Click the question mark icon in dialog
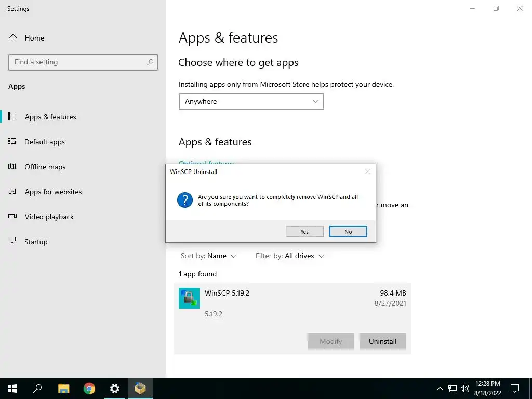 (x=185, y=200)
